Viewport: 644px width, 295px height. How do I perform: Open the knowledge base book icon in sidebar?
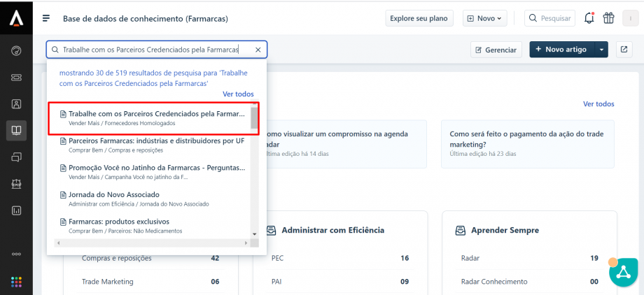[x=16, y=129]
